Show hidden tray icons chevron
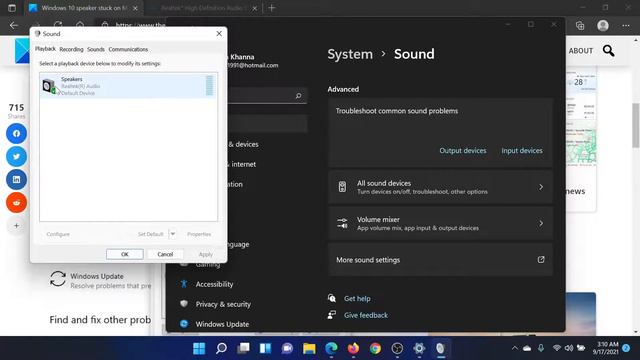This screenshot has height=360, width=640. (515, 348)
